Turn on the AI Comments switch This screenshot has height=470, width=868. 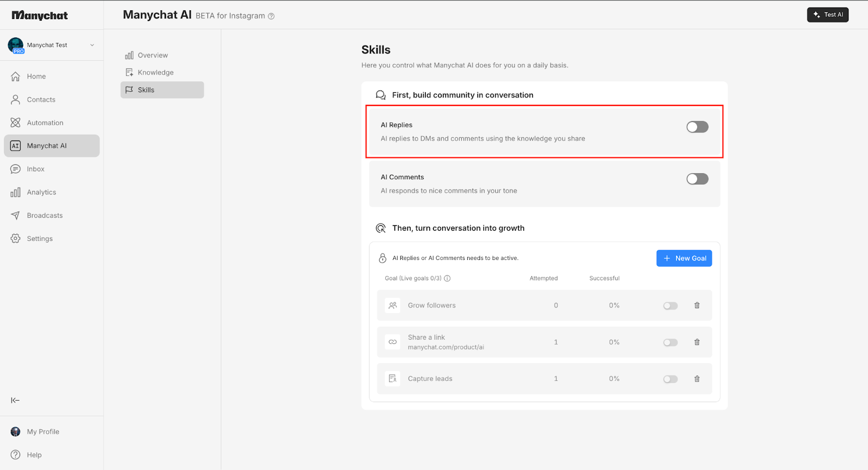click(x=697, y=179)
